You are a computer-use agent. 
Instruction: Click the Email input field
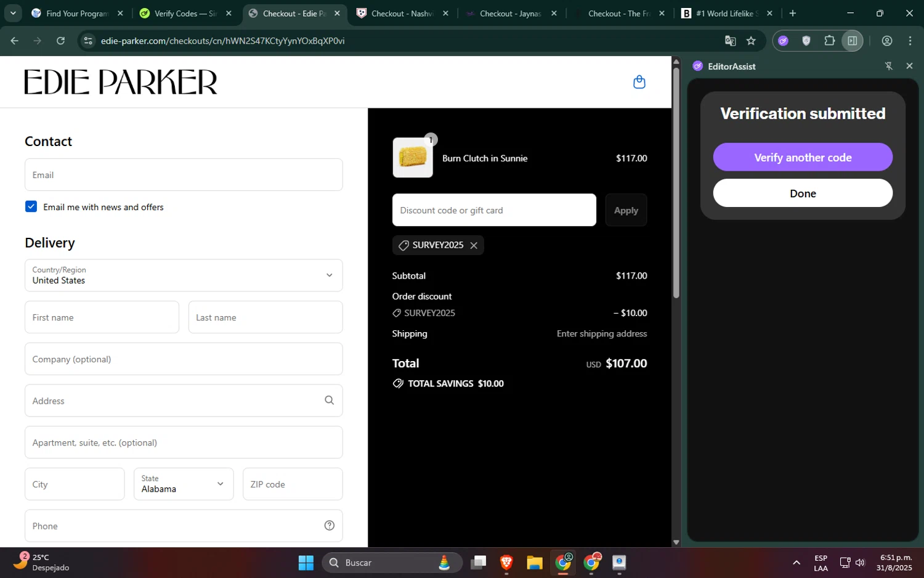184,175
